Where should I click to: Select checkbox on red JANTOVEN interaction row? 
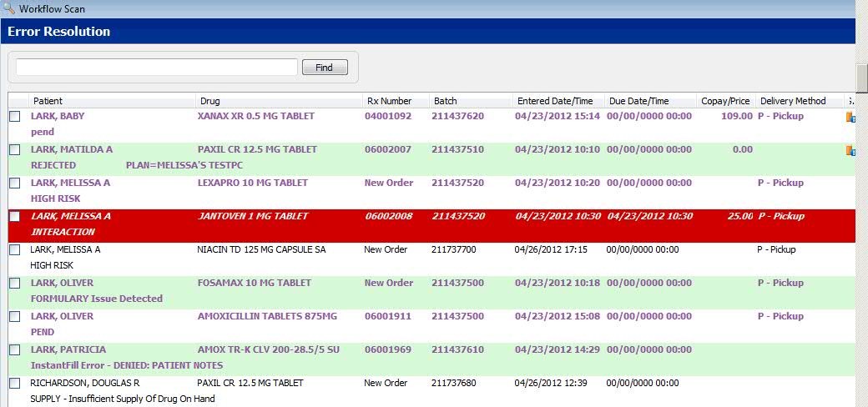(15, 217)
